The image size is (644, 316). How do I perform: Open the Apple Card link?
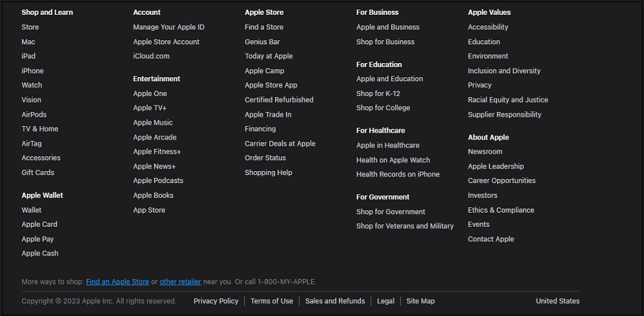[39, 225]
